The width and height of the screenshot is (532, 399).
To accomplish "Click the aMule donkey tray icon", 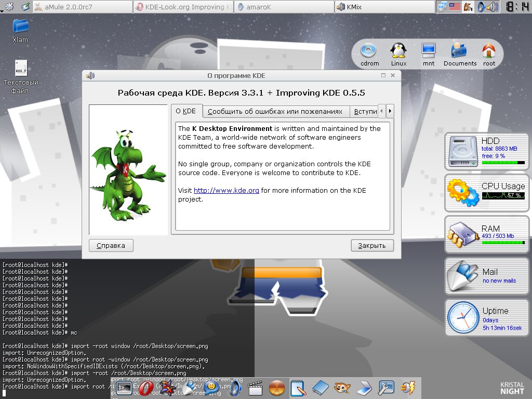I will click(468, 7).
